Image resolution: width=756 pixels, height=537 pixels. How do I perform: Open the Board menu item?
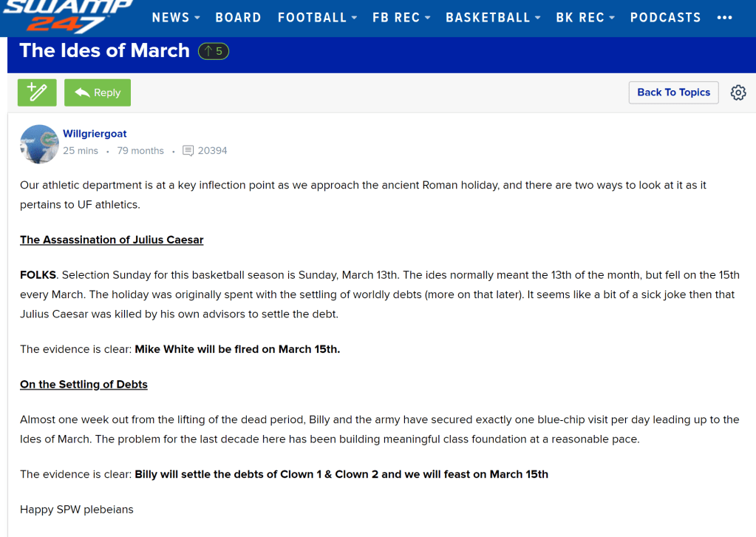[x=238, y=18]
